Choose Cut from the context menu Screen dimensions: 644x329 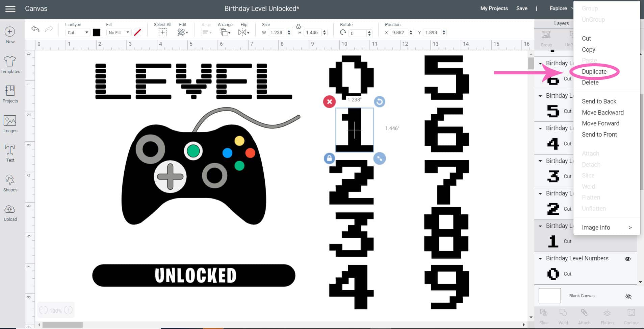click(x=586, y=39)
